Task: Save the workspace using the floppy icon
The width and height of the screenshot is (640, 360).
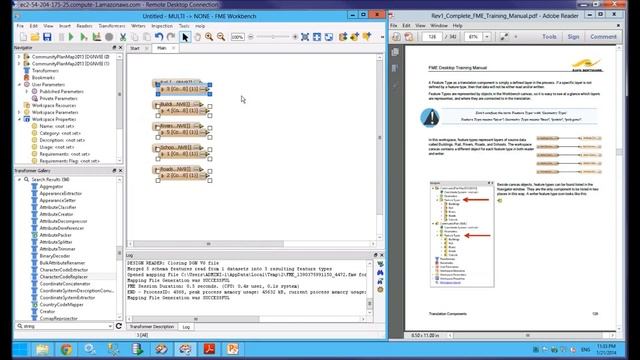Action: point(47,37)
